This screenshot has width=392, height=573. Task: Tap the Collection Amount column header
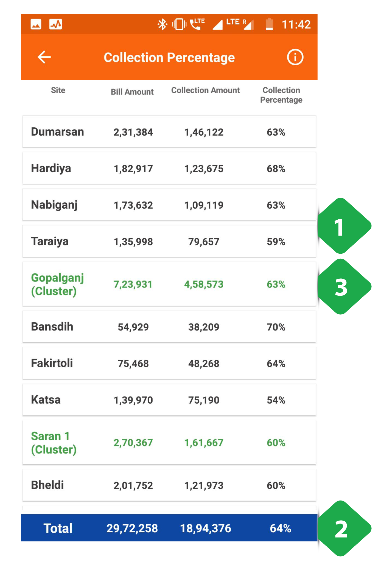coord(205,90)
